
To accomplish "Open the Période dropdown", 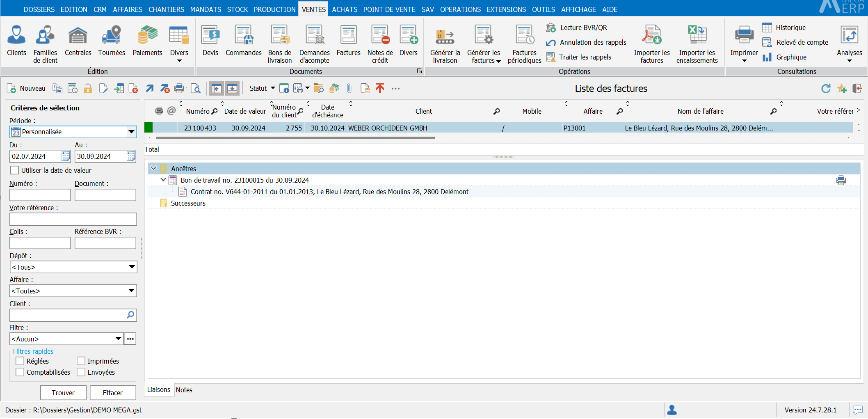I will tap(131, 132).
